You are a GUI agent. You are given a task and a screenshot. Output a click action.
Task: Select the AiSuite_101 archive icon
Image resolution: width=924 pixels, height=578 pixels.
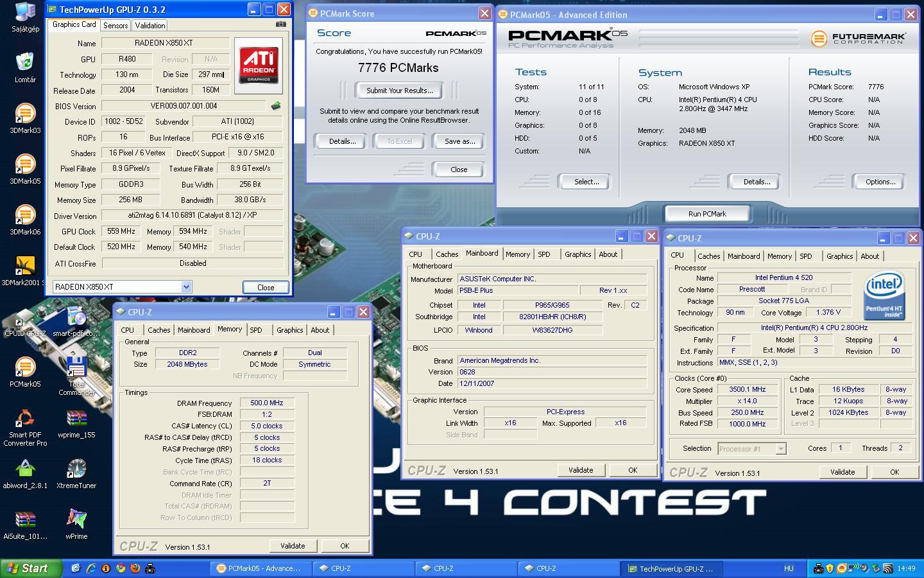(25, 524)
